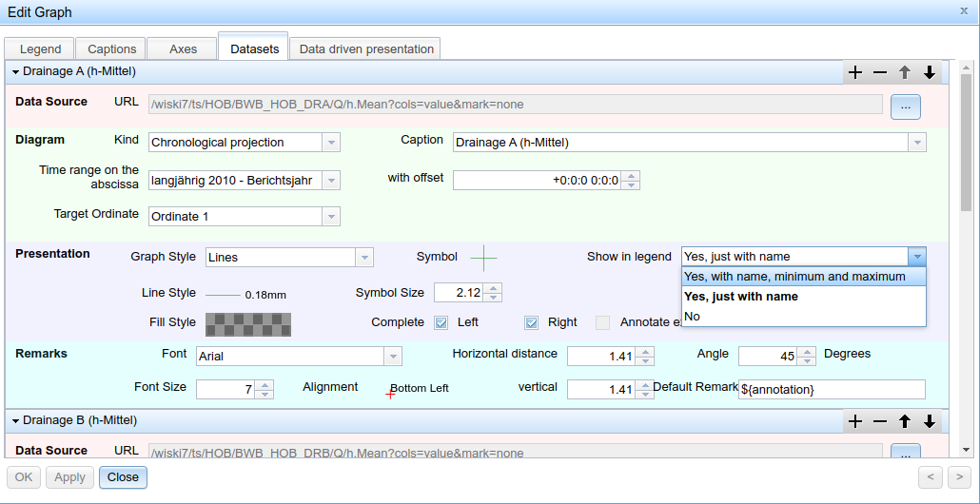Browse Drainage A data source URL button

pos(906,107)
